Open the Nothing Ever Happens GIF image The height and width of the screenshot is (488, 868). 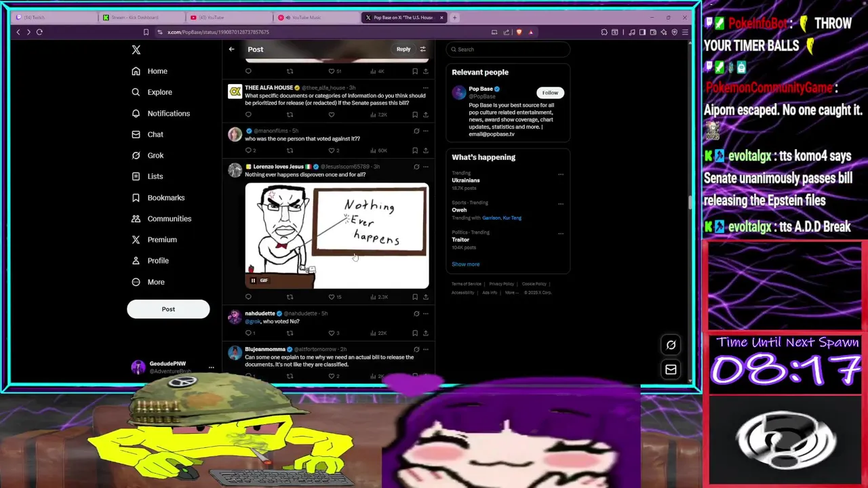coord(337,236)
